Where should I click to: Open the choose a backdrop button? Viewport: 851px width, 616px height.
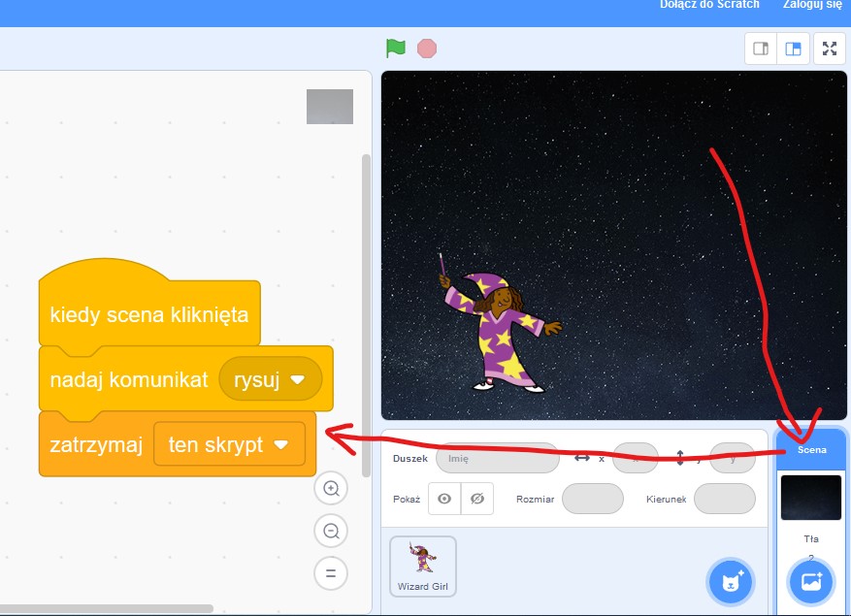pyautogui.click(x=811, y=582)
